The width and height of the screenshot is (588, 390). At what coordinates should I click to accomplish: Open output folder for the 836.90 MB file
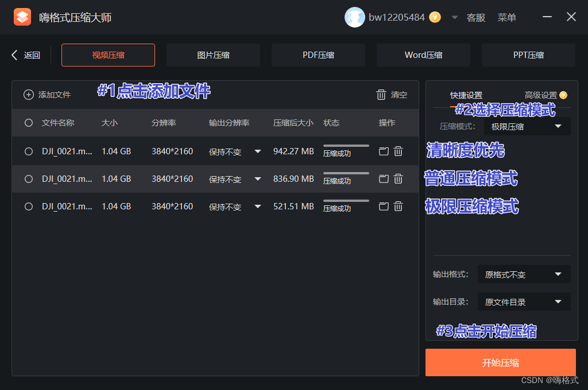click(384, 179)
